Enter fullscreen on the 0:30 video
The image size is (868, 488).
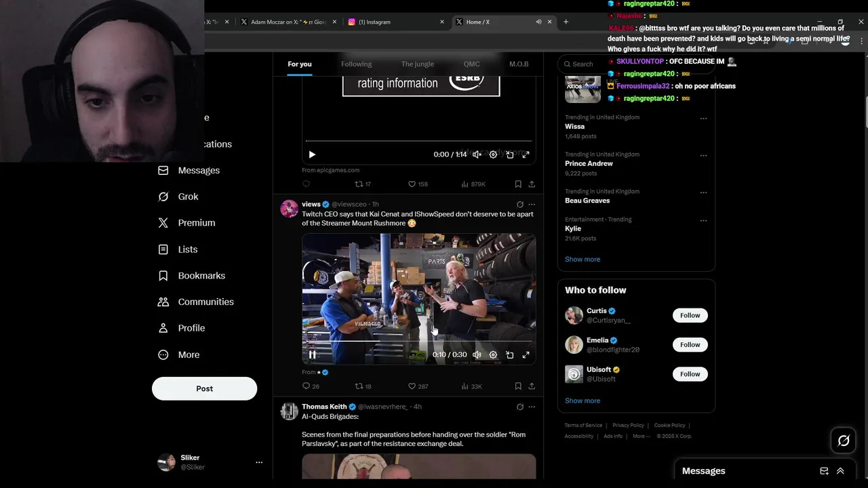[526, 354]
